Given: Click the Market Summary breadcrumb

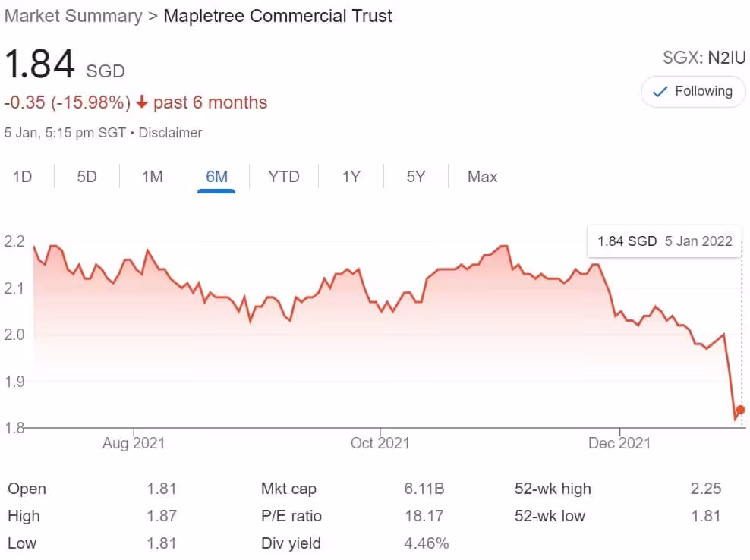Looking at the screenshot, I should 74,16.
